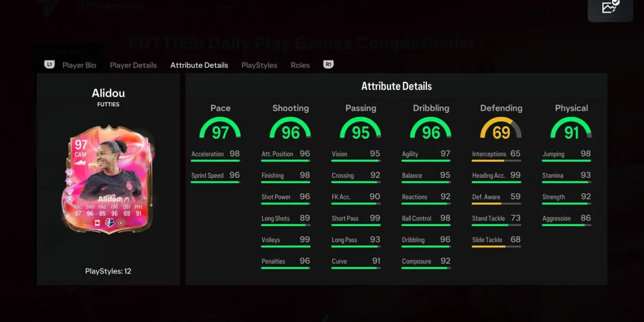Click the boot icon under CAM

click(80, 162)
